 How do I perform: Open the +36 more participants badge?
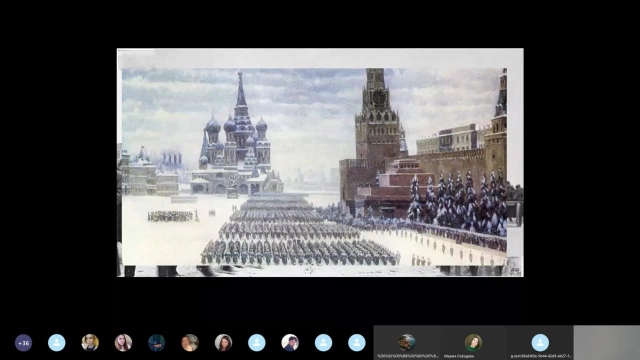[24, 343]
